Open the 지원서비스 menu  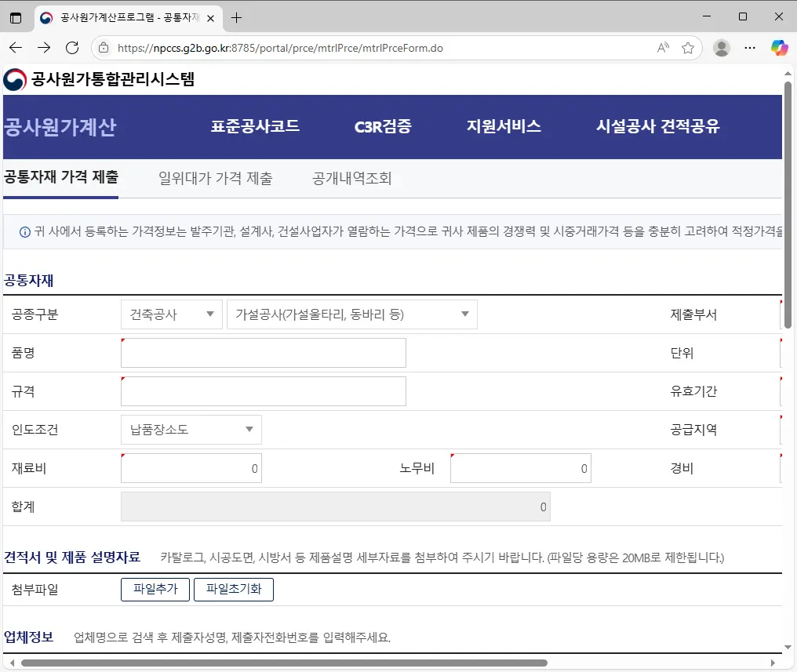point(503,125)
